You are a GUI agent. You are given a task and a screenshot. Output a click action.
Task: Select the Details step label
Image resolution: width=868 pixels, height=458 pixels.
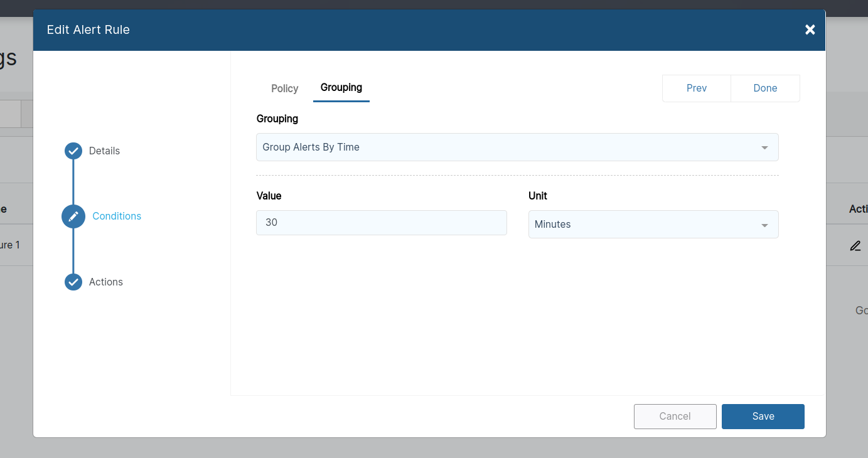pyautogui.click(x=104, y=151)
